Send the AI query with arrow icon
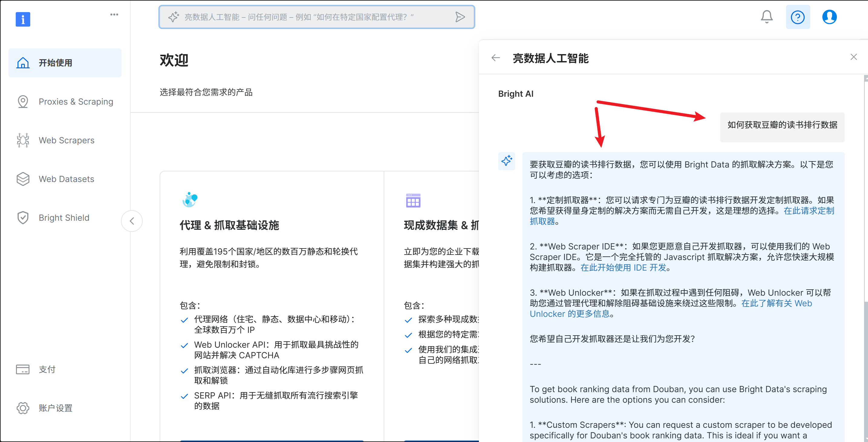Image resolution: width=868 pixels, height=442 pixels. (460, 17)
